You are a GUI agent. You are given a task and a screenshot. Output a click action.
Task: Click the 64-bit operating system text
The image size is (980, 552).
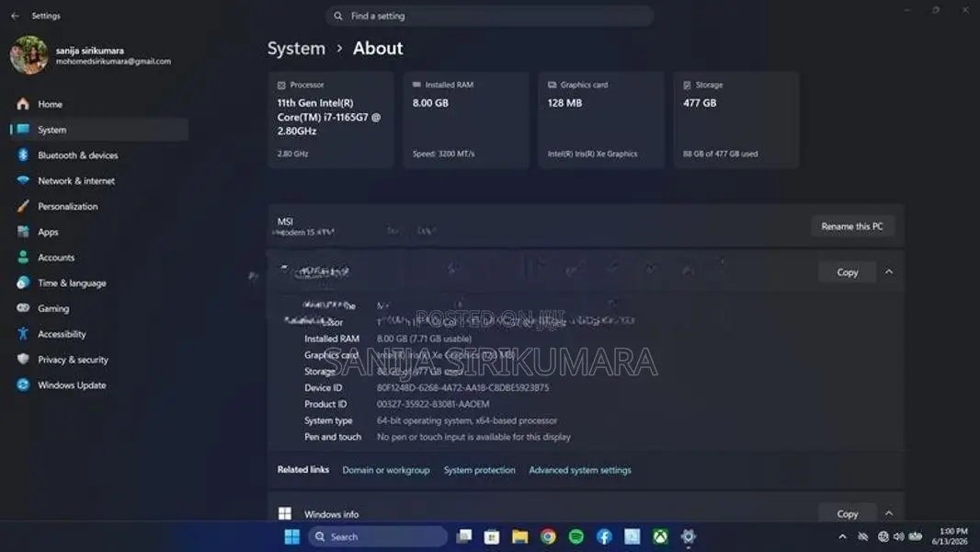click(x=466, y=420)
